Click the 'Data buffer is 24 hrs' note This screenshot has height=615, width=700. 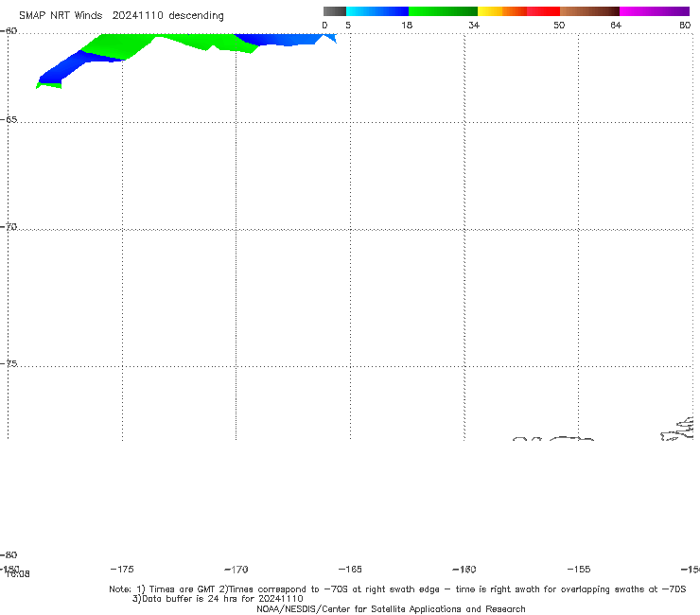pos(218,599)
